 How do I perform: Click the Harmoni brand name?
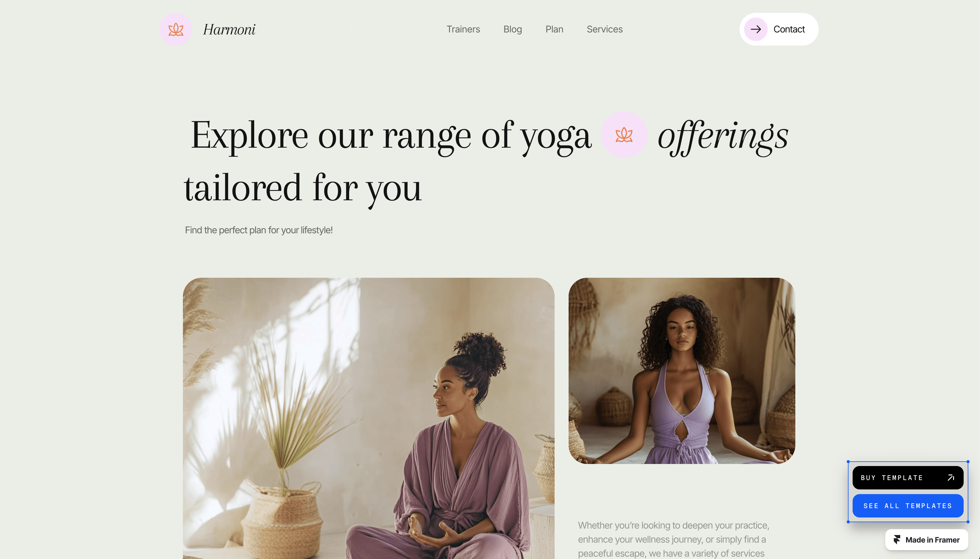coord(229,30)
